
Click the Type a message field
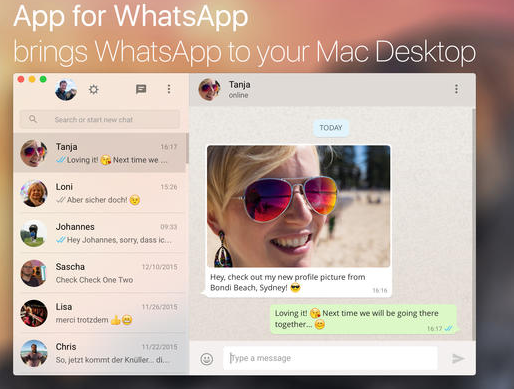click(330, 358)
